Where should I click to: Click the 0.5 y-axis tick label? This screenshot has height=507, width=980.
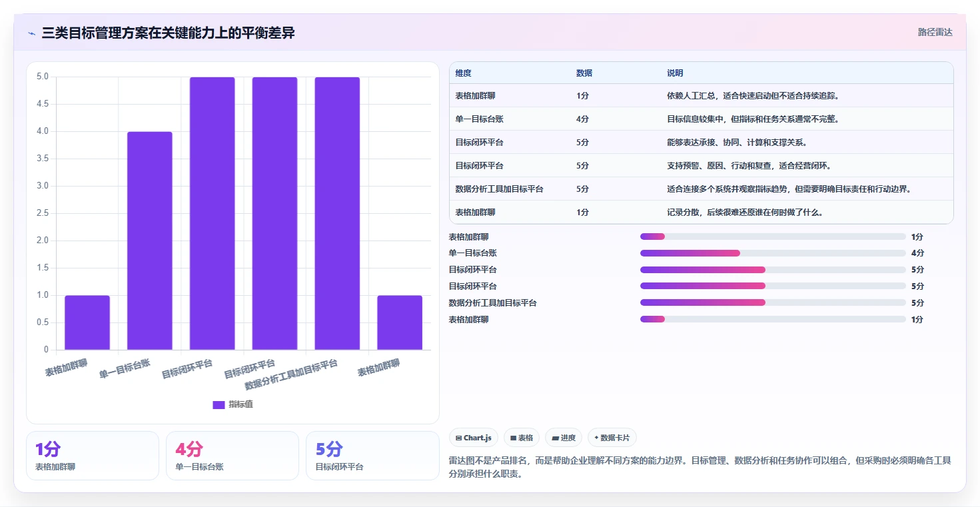pyautogui.click(x=43, y=322)
